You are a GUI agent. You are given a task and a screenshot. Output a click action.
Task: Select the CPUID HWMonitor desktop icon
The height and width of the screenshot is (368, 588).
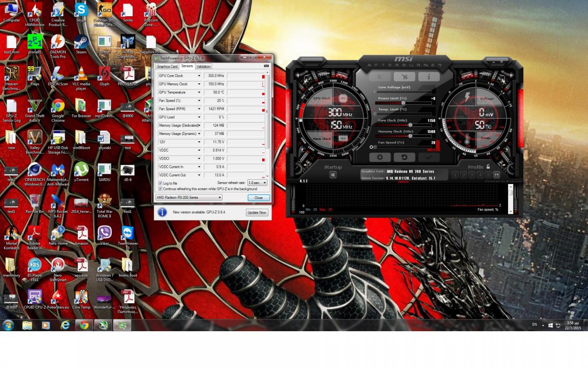[x=35, y=15]
